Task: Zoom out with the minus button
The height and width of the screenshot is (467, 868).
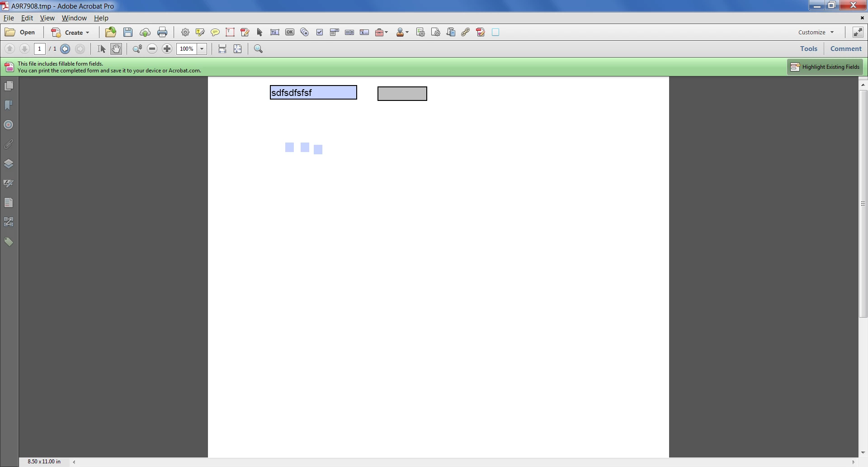Action: [x=152, y=49]
